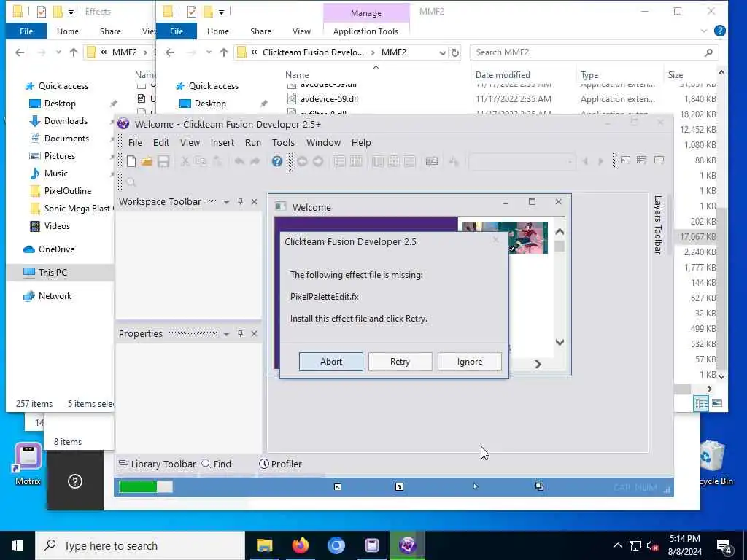The height and width of the screenshot is (560, 747).
Task: Create a new application with the New toolbar icon
Action: (x=131, y=161)
